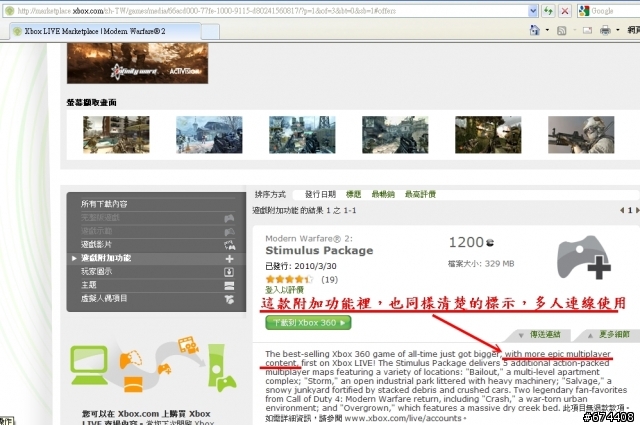Open the sixth soldier with rifle thumbnail

coord(581,135)
